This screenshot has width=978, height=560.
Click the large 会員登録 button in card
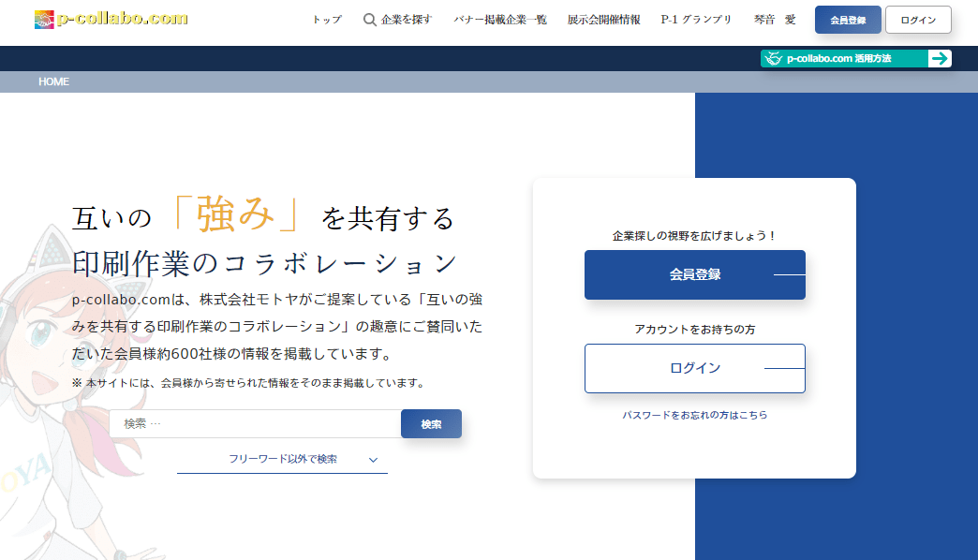pyautogui.click(x=695, y=275)
